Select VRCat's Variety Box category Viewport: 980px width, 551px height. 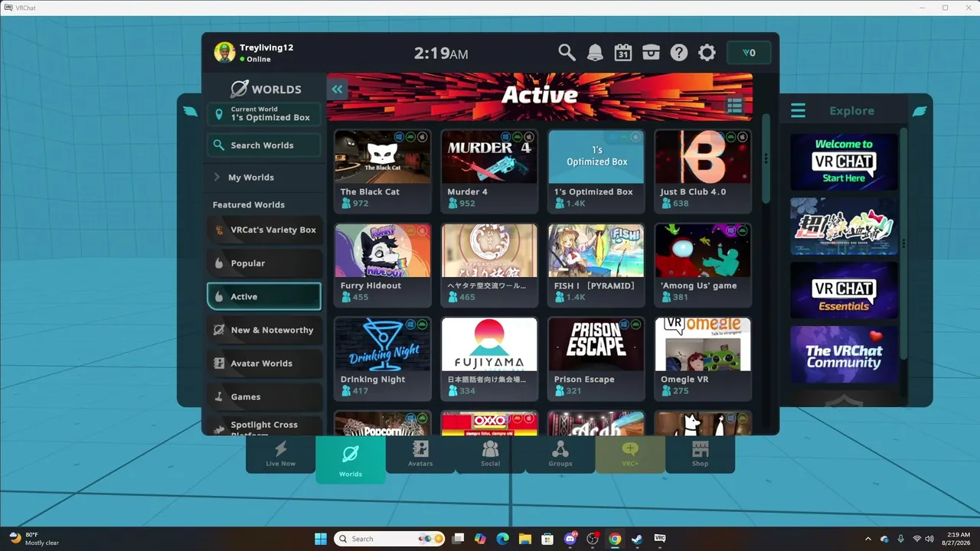click(x=264, y=230)
